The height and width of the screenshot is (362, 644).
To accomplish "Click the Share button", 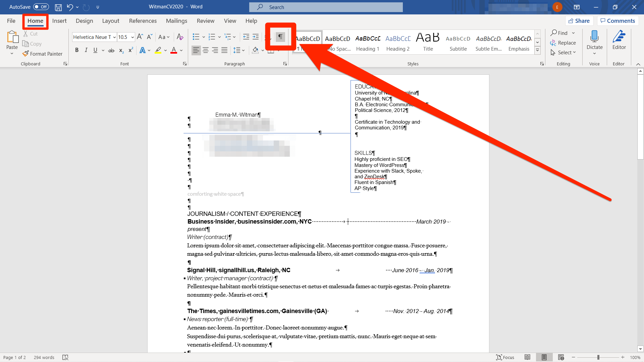I will point(579,20).
